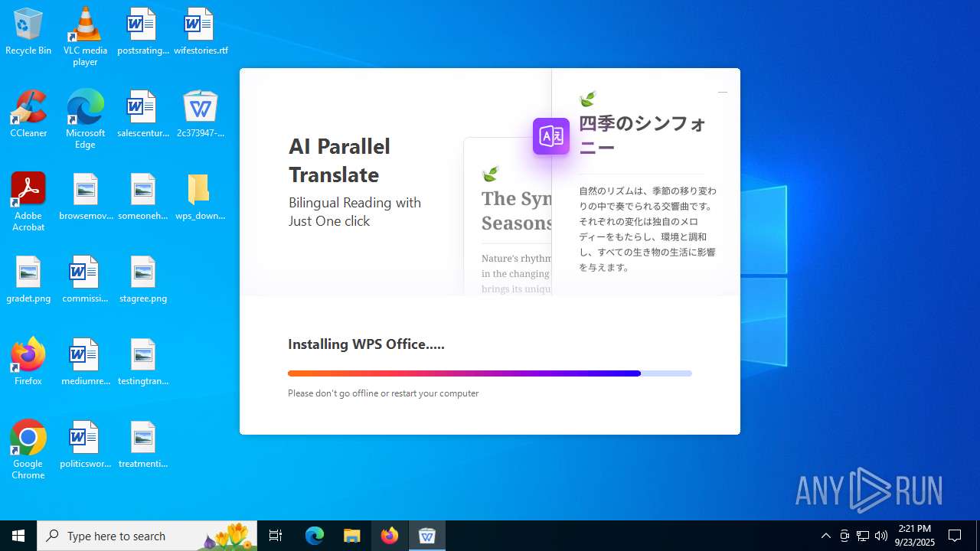The width and height of the screenshot is (980, 551).
Task: Select the gradet.png file icon
Action: click(28, 280)
